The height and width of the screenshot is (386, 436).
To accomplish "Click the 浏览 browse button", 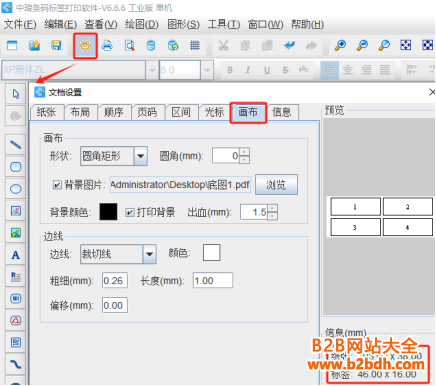I will pos(276,184).
